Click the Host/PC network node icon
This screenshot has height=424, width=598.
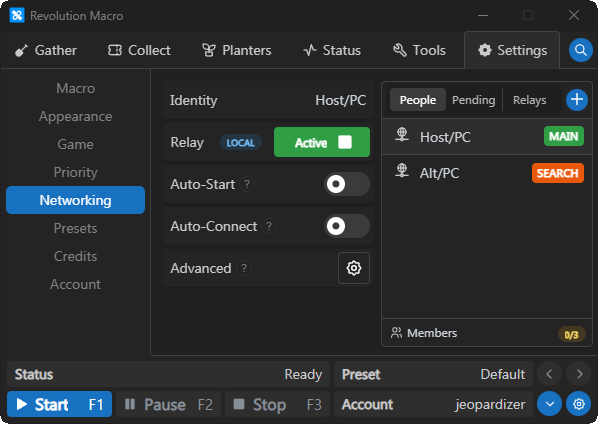(x=402, y=135)
